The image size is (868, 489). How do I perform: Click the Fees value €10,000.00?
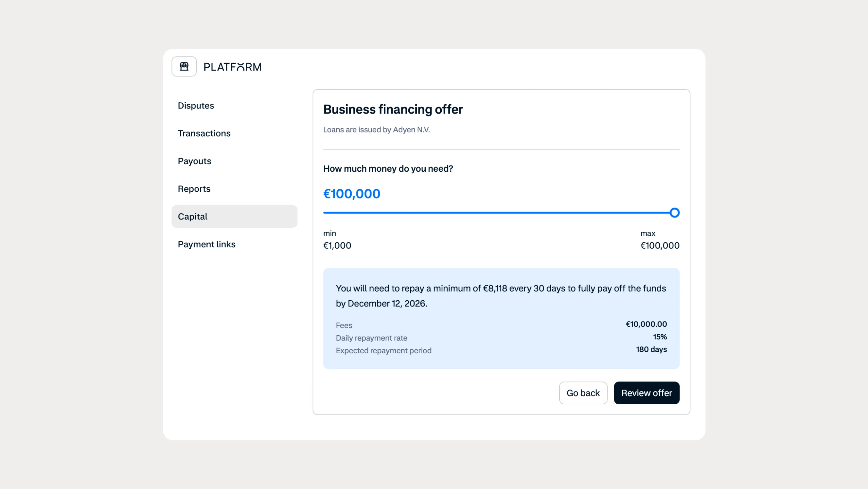coord(646,324)
